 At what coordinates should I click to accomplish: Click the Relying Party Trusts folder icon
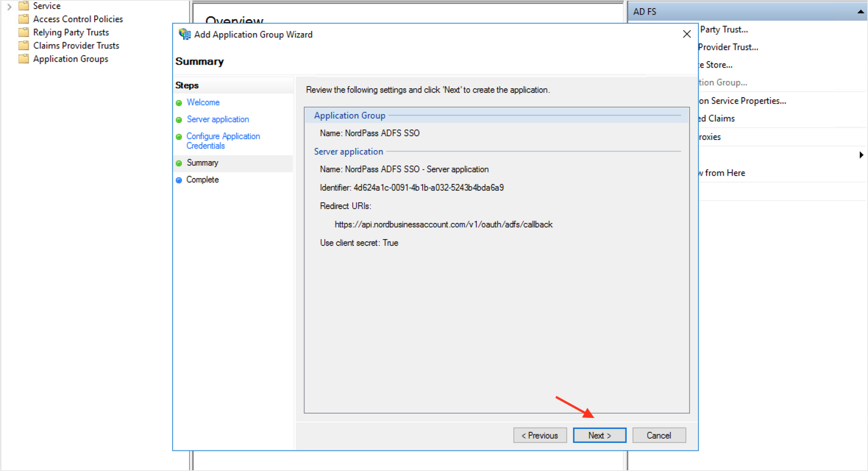(x=24, y=32)
